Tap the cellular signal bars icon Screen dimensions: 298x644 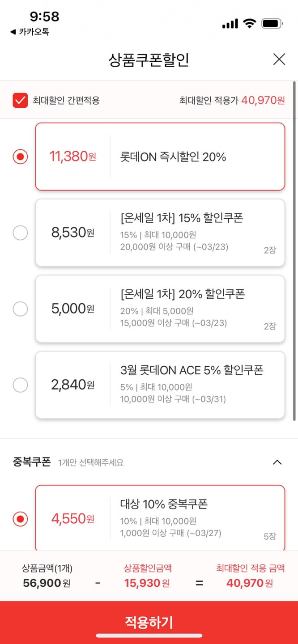[x=230, y=24]
